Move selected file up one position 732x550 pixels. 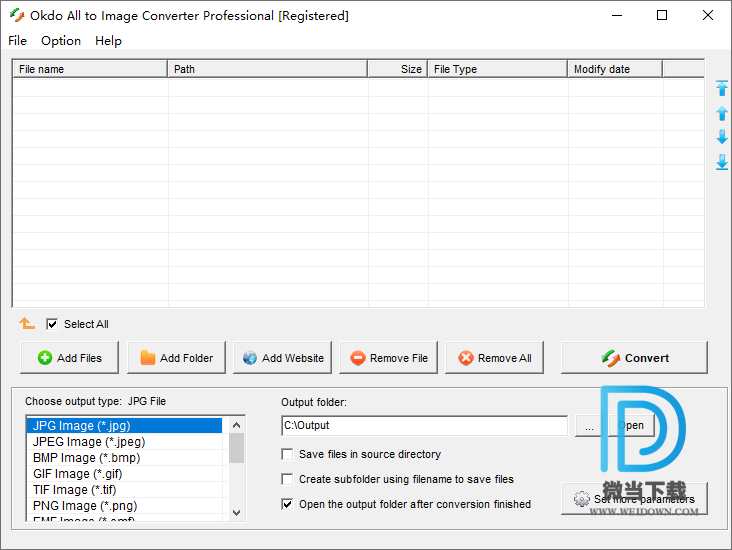(x=722, y=113)
